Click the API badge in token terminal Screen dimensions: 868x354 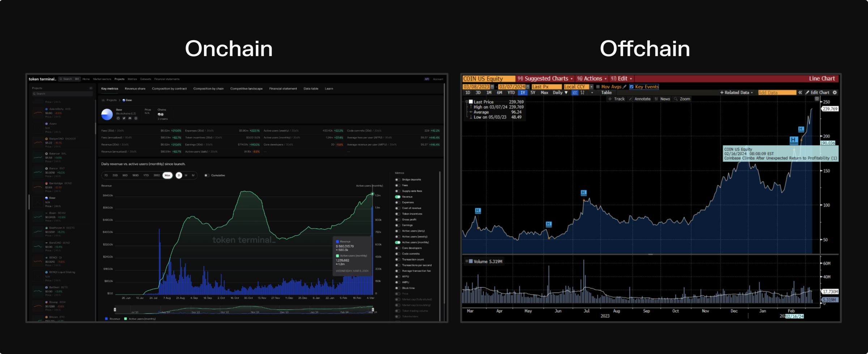[427, 79]
